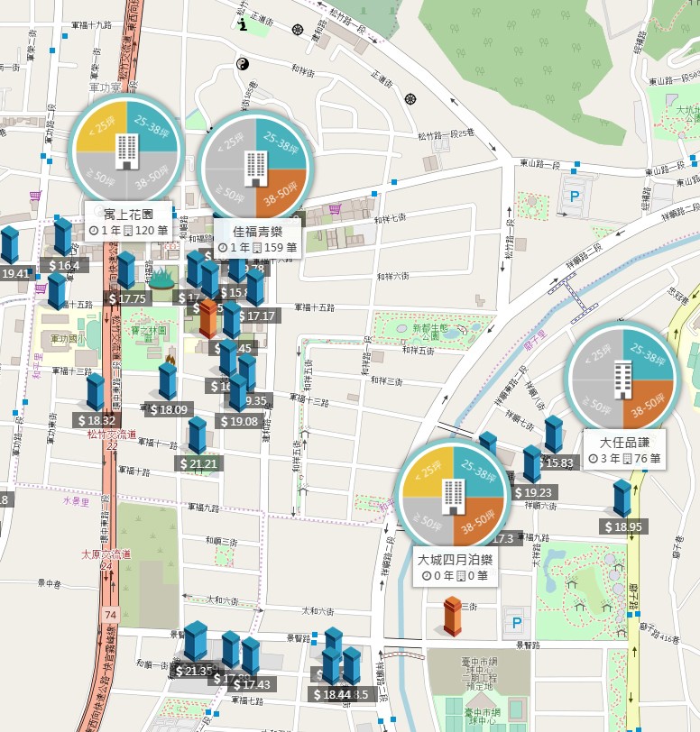Click the 軍功國小 school label
This screenshot has height=732, width=700.
(x=69, y=338)
